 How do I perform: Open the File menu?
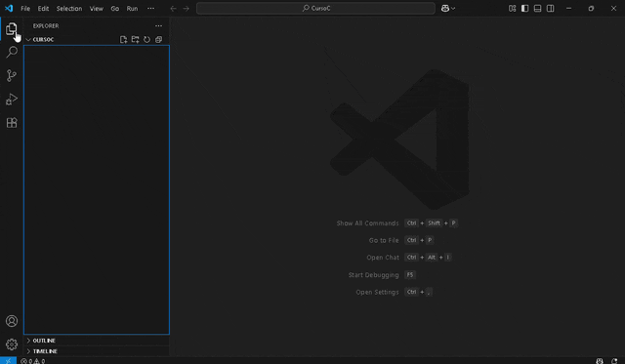(x=25, y=9)
